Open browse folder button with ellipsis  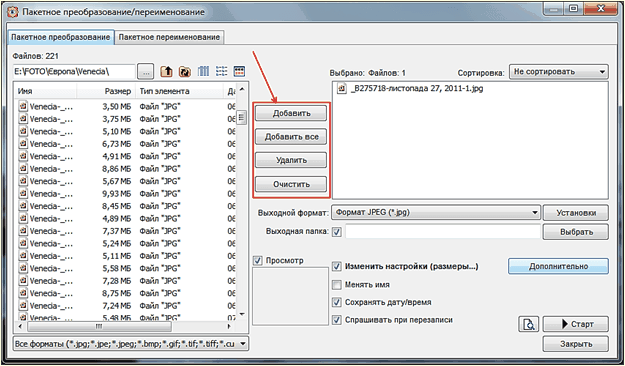pyautogui.click(x=146, y=72)
